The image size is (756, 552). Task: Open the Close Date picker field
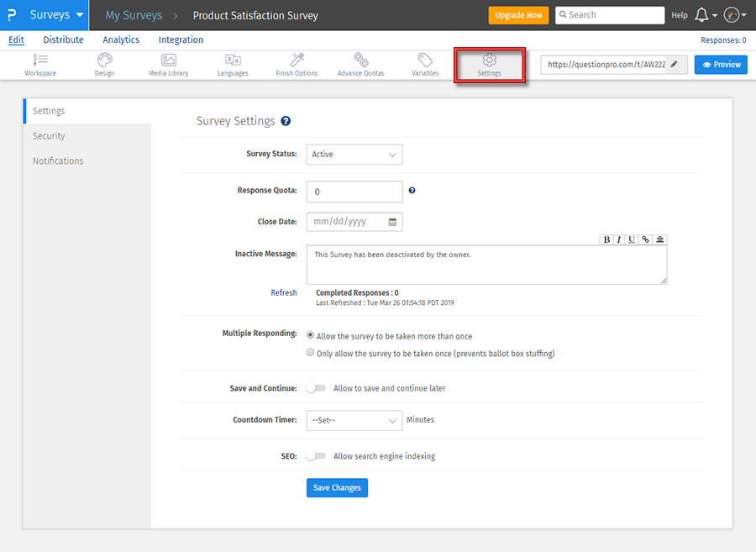tap(354, 221)
